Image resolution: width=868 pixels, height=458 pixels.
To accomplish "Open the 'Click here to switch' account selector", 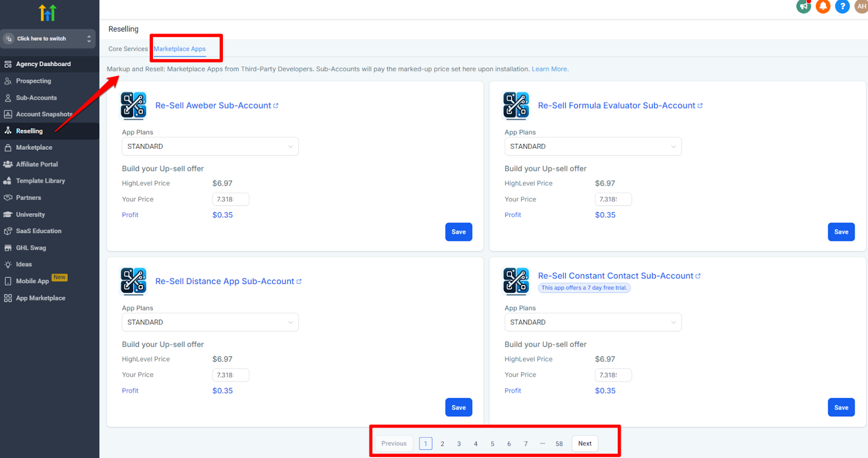I will tap(48, 39).
